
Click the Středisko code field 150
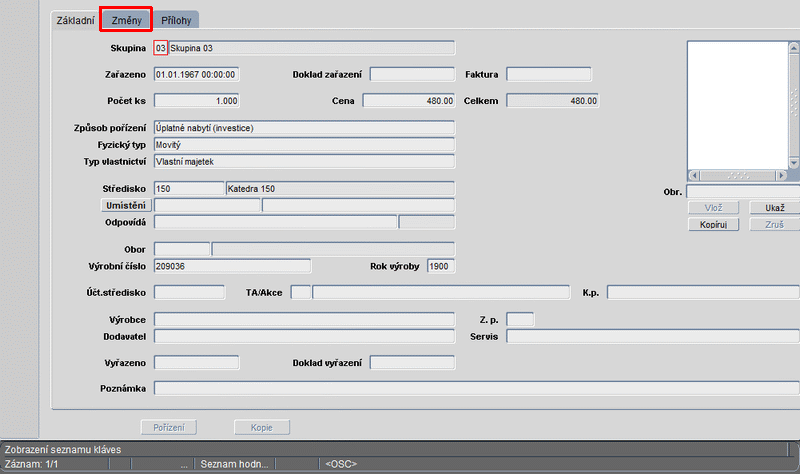(189, 189)
